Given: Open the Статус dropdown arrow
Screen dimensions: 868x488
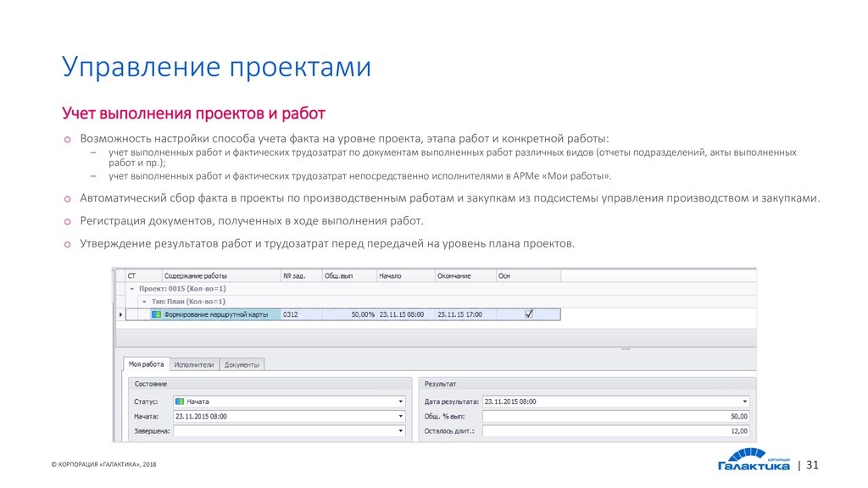Looking at the screenshot, I should pyautogui.click(x=401, y=402).
